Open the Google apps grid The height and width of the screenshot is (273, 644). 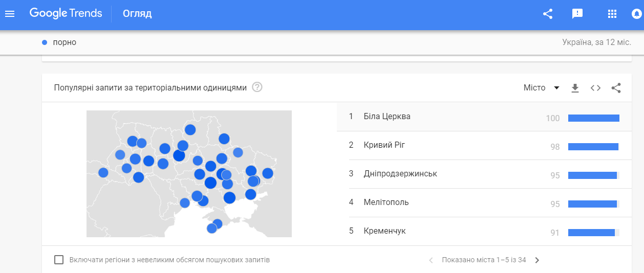point(612,14)
